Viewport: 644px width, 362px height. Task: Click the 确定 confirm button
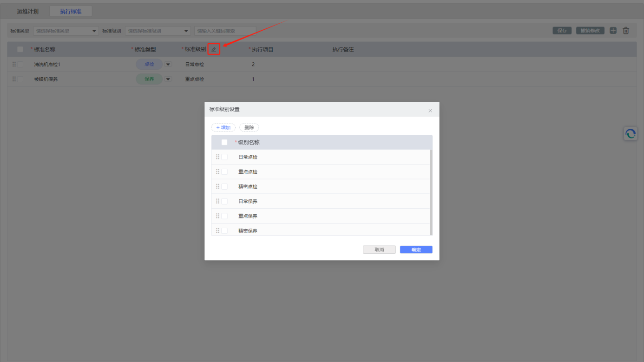(416, 250)
